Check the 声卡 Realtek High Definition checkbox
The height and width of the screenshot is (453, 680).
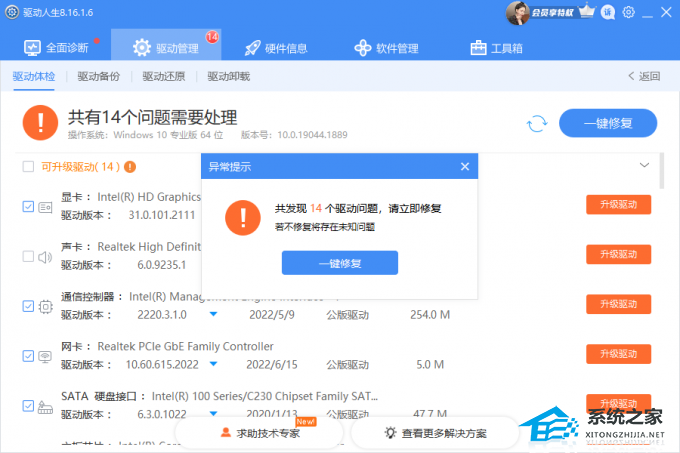tap(28, 256)
